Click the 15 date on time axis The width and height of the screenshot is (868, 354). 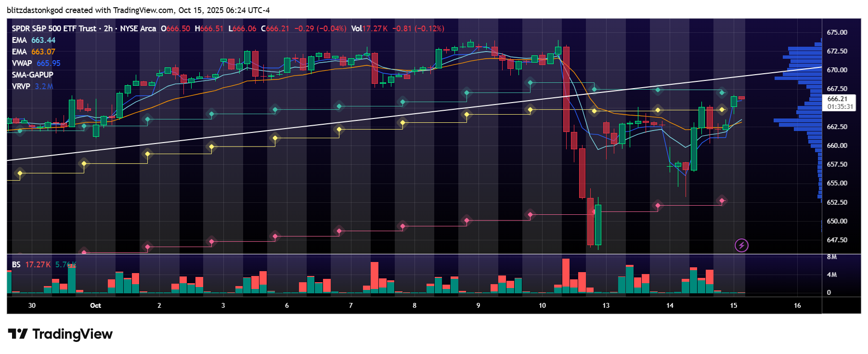coord(733,305)
